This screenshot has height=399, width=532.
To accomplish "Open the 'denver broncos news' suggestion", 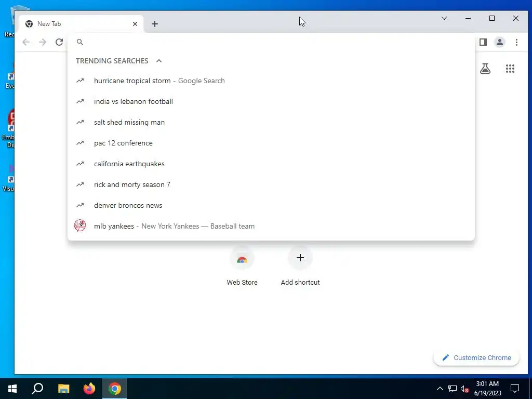I will point(271,205).
